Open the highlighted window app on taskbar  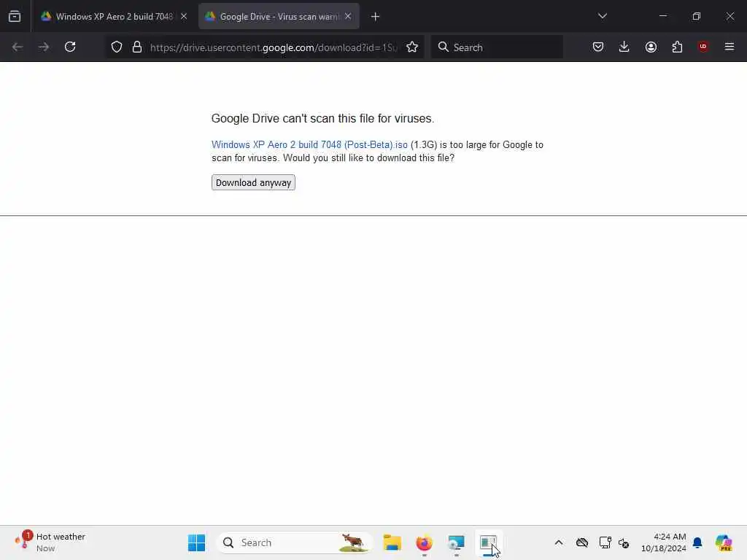point(488,542)
